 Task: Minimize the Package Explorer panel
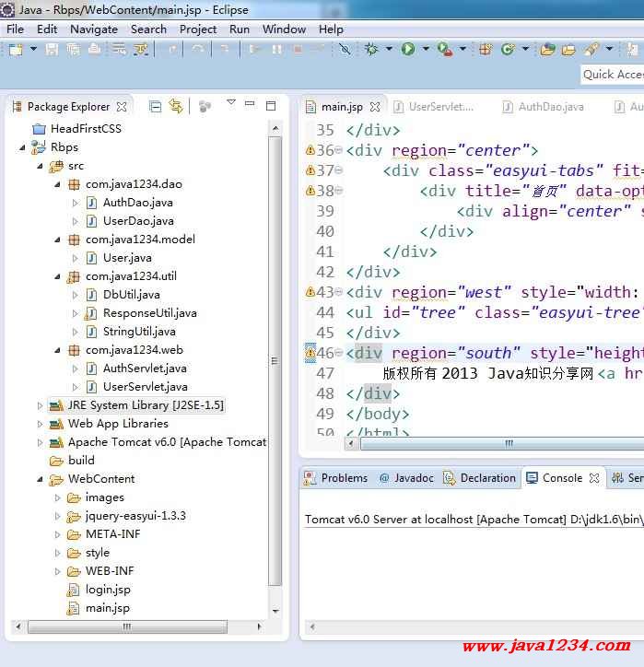[250, 103]
